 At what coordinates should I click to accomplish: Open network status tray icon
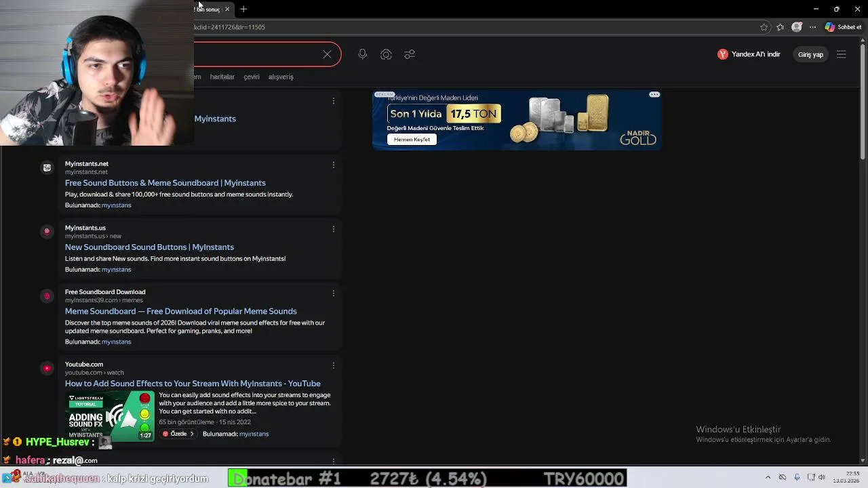(811, 477)
